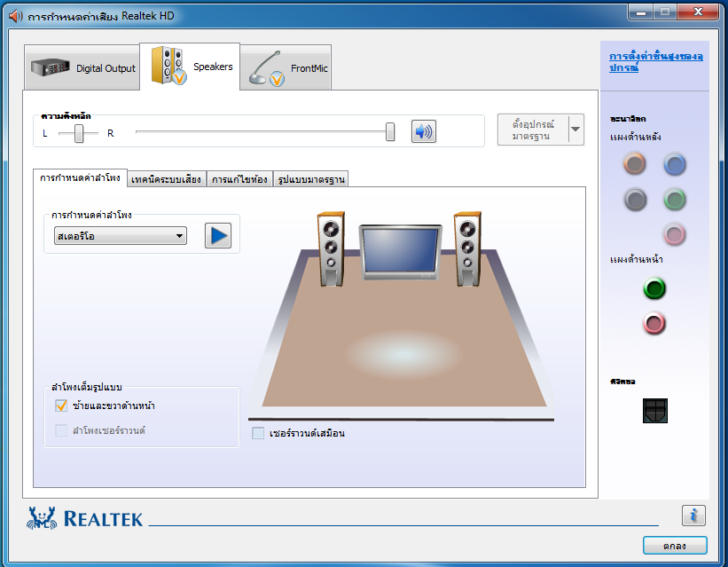Toggle the disabled surround speakers checkbox
Viewport: 728px width, 567px height.
click(61, 430)
